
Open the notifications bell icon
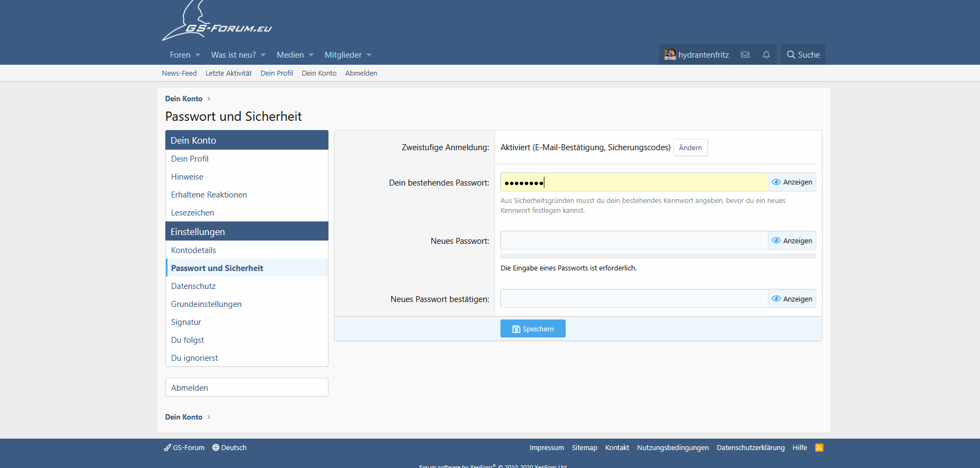tap(766, 55)
